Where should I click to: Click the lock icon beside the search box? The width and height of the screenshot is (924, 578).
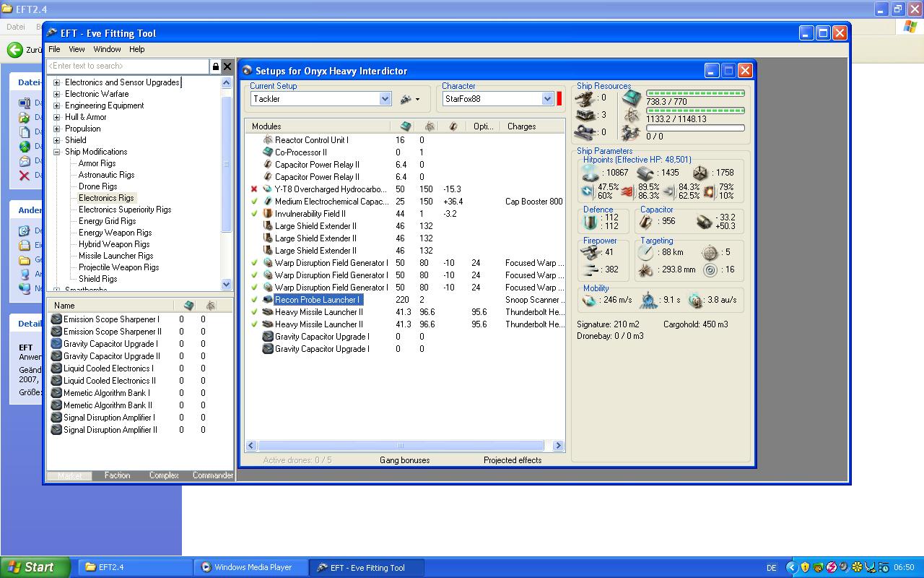(x=215, y=66)
